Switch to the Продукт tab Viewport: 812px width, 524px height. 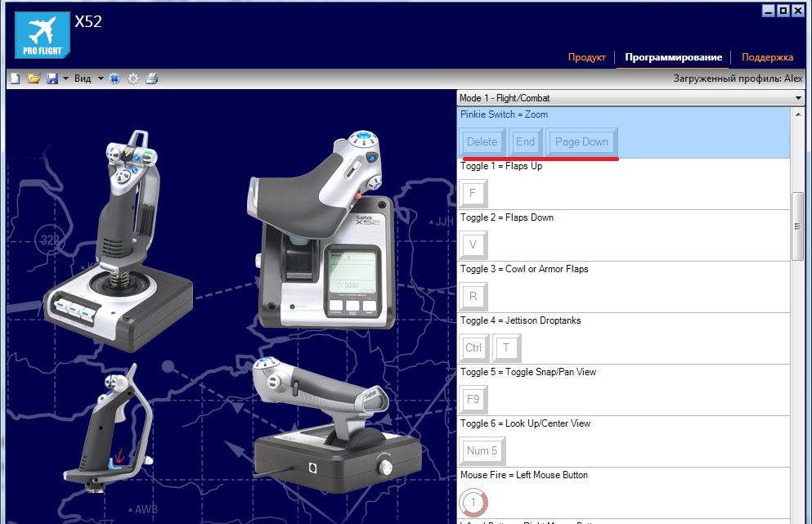point(587,57)
